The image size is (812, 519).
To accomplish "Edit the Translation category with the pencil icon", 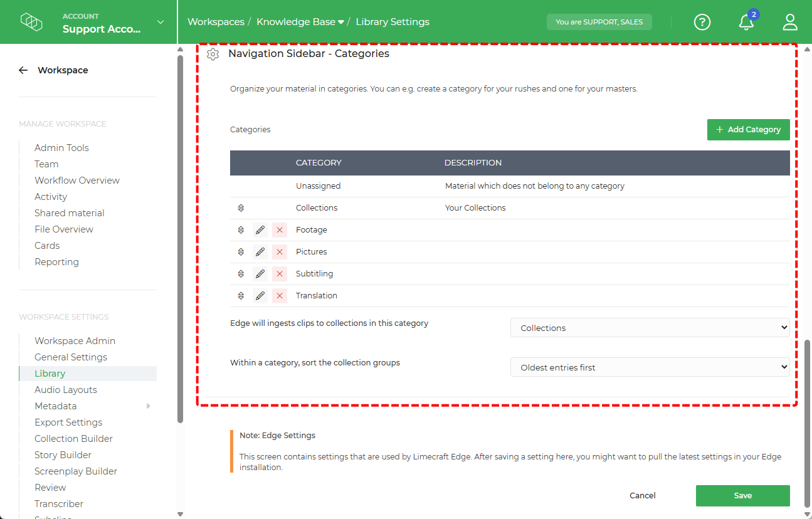I will (260, 295).
